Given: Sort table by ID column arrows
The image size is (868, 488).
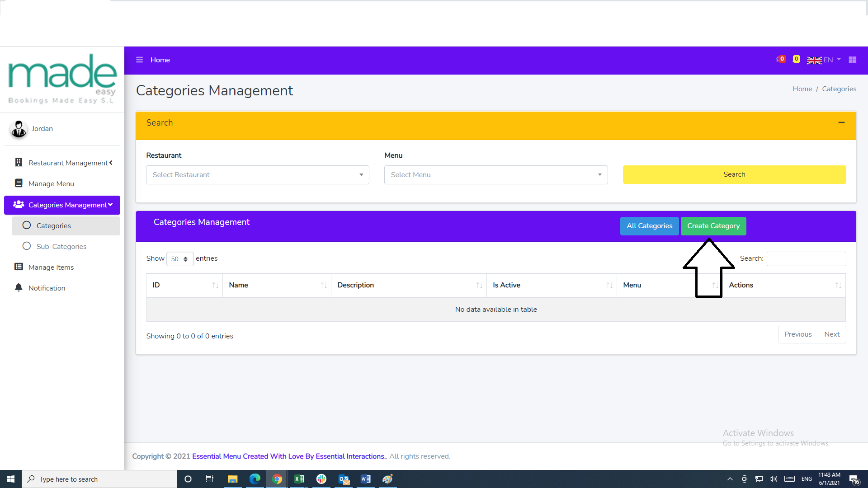Looking at the screenshot, I should click(215, 285).
